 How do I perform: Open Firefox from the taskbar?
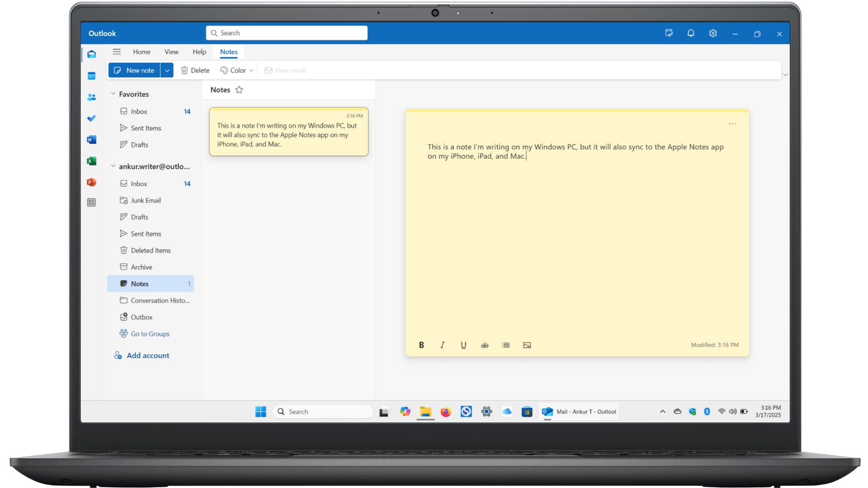pyautogui.click(x=446, y=412)
